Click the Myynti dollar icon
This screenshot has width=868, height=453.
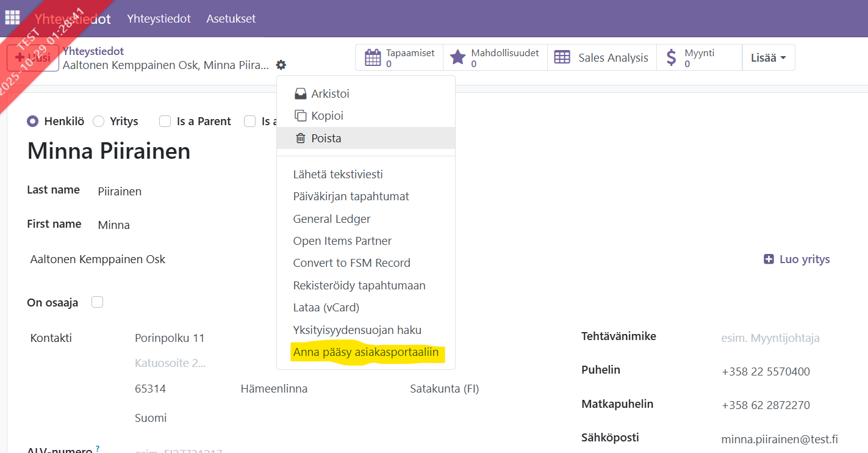point(671,57)
